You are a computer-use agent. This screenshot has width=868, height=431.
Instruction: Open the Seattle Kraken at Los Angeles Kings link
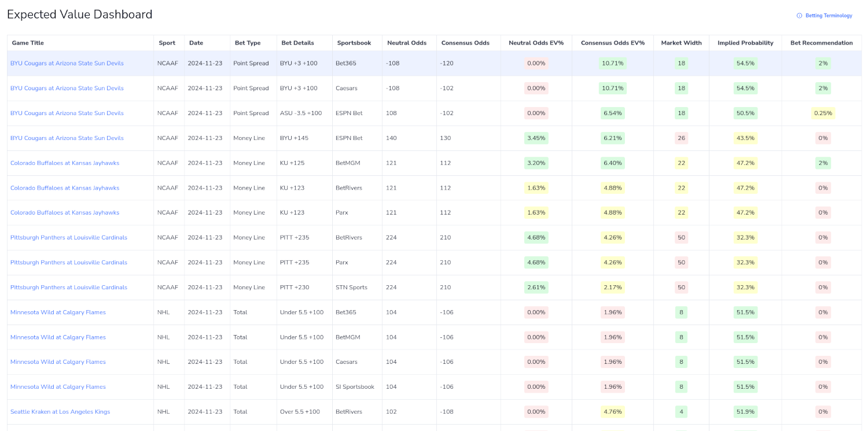60,411
